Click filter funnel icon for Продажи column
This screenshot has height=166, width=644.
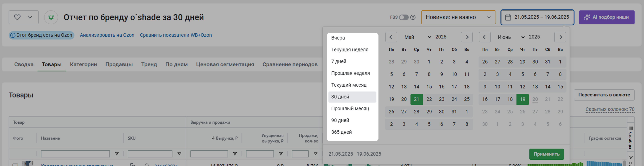(316, 154)
